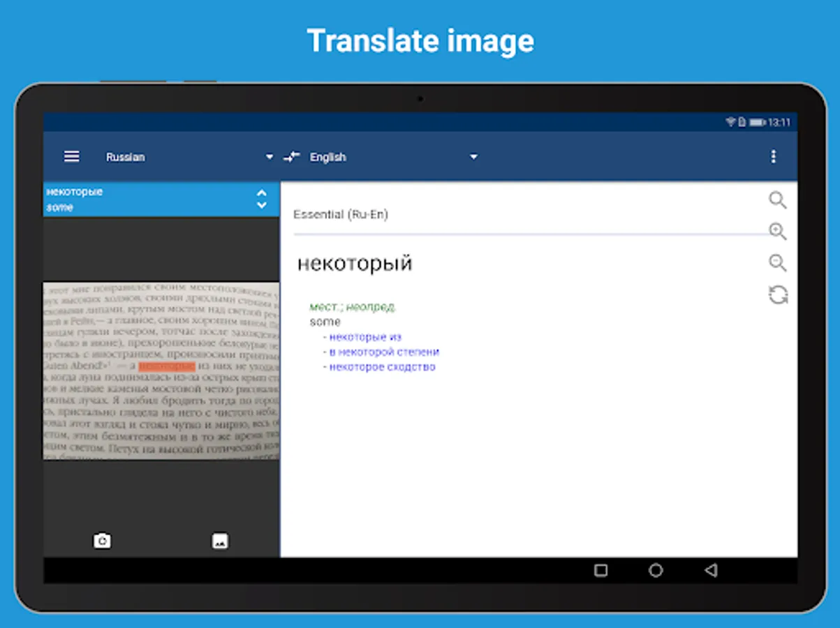Zoom out dictionary text
Screen dimensions: 840x628
click(778, 263)
